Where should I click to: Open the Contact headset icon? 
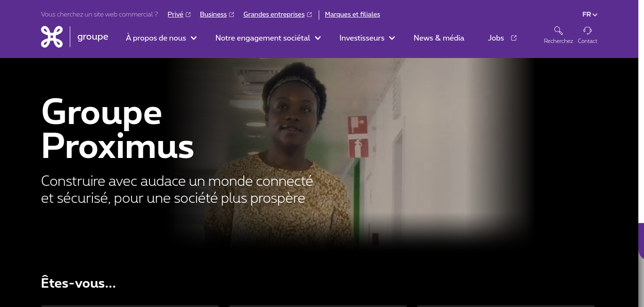point(587,31)
